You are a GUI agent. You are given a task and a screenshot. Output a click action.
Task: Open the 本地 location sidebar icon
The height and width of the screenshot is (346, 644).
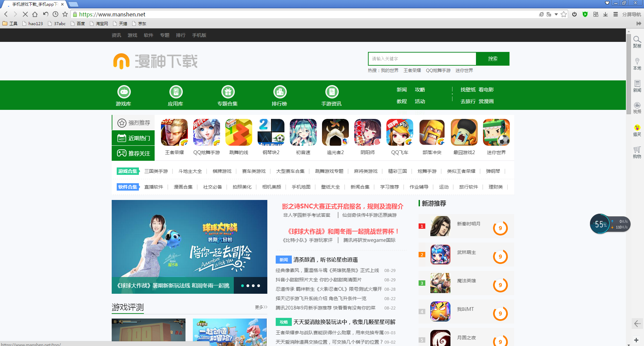[x=637, y=64]
